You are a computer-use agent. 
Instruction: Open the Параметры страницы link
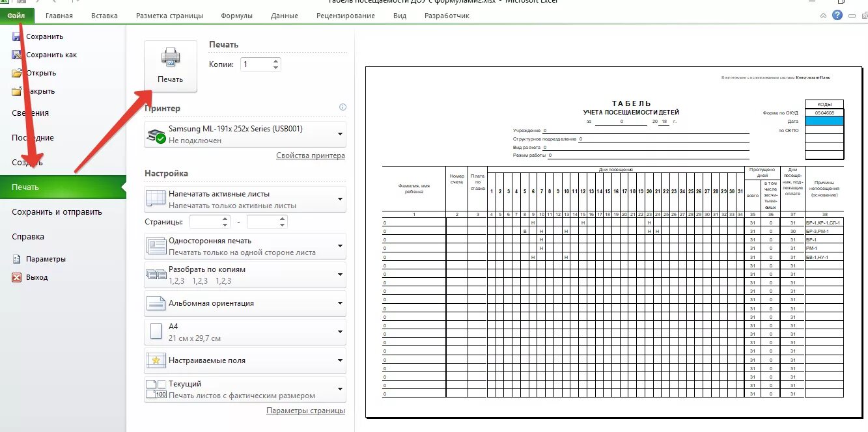tap(306, 411)
